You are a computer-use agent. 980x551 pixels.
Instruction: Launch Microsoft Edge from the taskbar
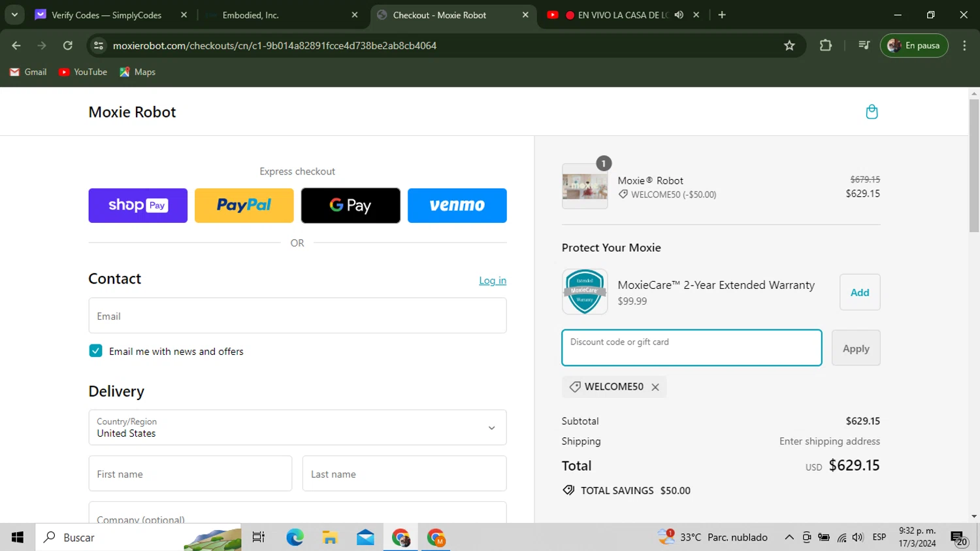click(x=295, y=537)
